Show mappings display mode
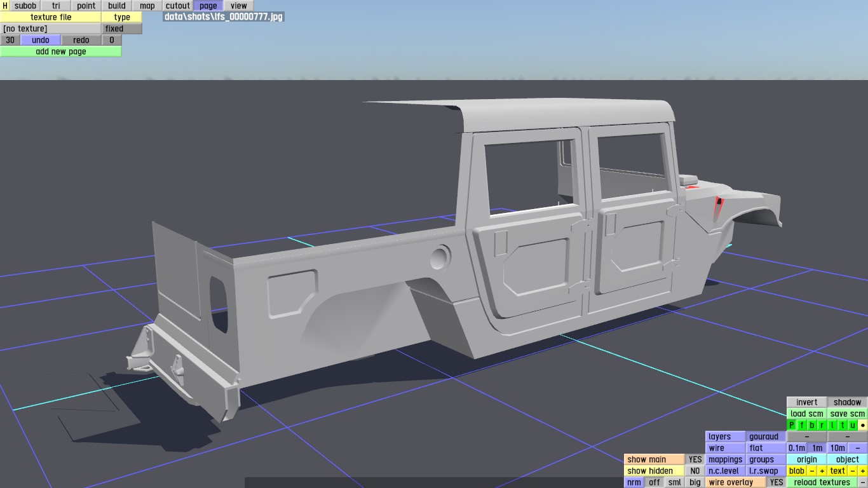Screen dimensions: 868x488 [726, 459]
